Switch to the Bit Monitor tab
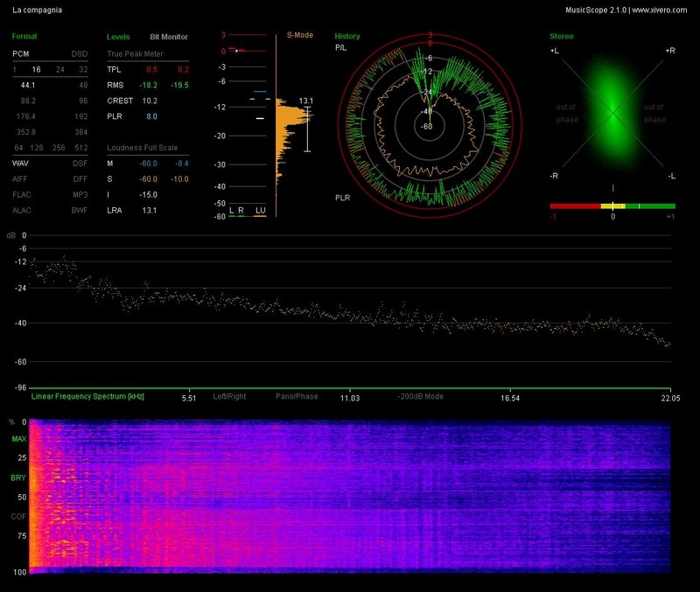 [169, 37]
